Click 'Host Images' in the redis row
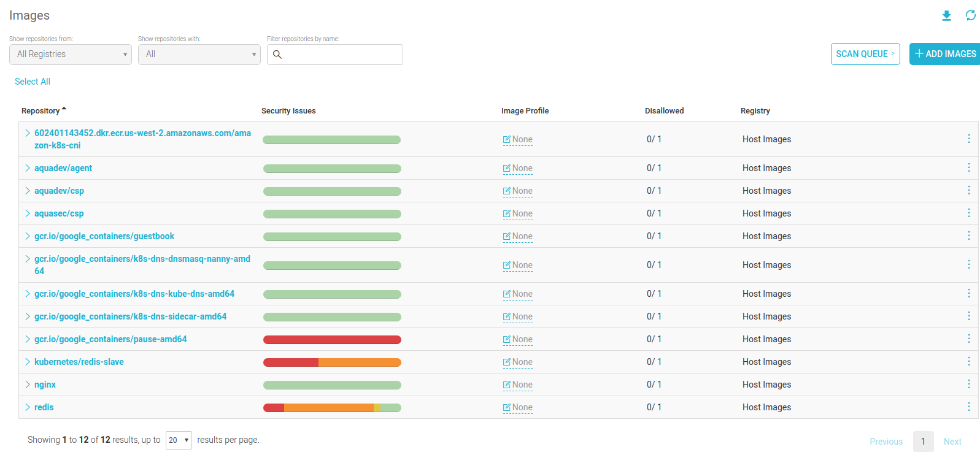Viewport: 980px width, 471px height. 766,407
